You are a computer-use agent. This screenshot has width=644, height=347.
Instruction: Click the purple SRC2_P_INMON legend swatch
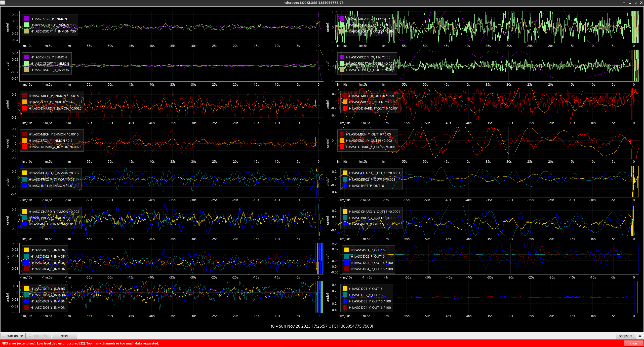click(26, 19)
